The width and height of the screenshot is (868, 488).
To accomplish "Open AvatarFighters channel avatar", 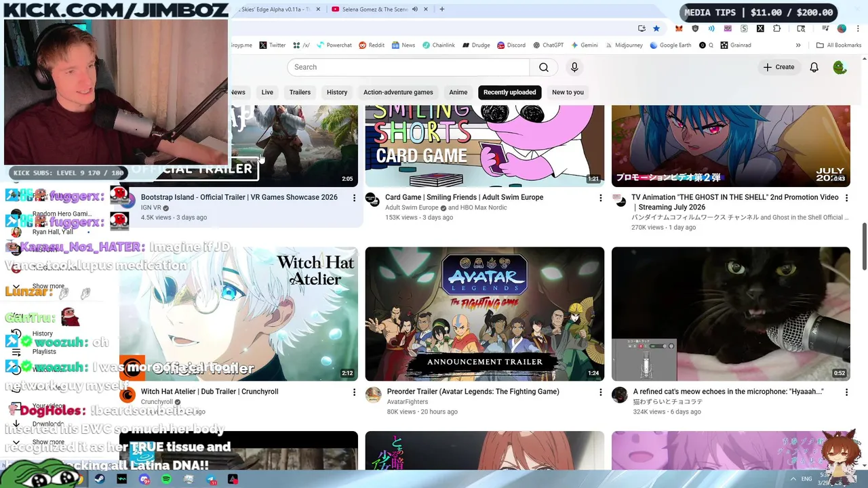I will click(x=373, y=394).
